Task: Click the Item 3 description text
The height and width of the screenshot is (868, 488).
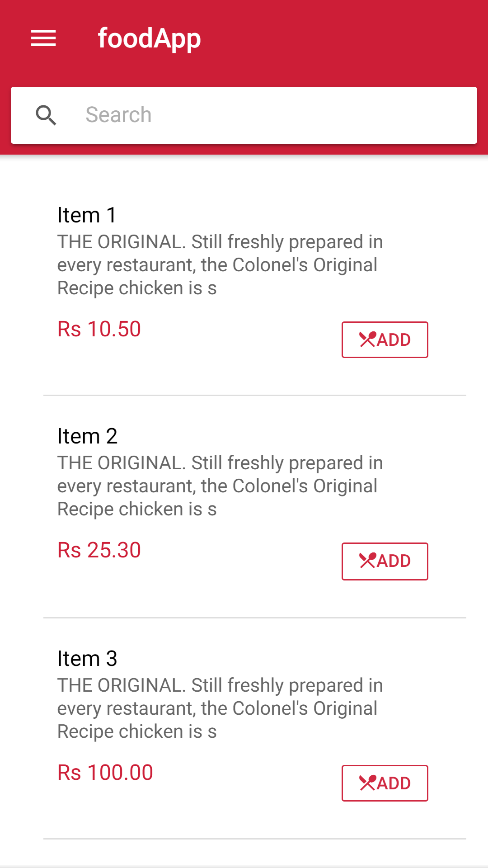Action: click(220, 708)
